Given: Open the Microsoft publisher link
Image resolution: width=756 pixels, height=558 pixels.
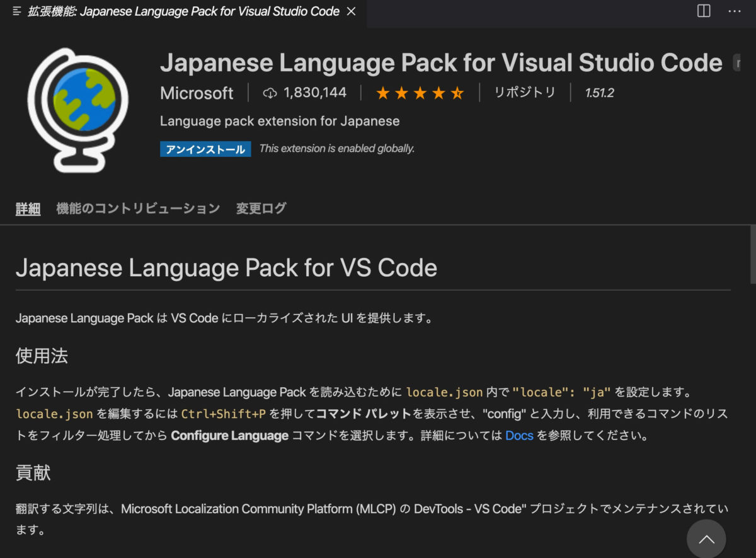Looking at the screenshot, I should tap(197, 93).
